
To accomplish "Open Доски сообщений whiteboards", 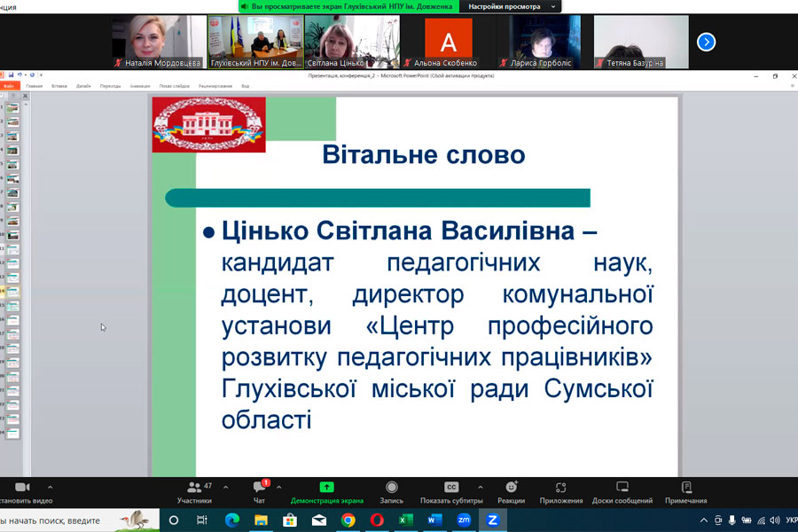I will [622, 493].
